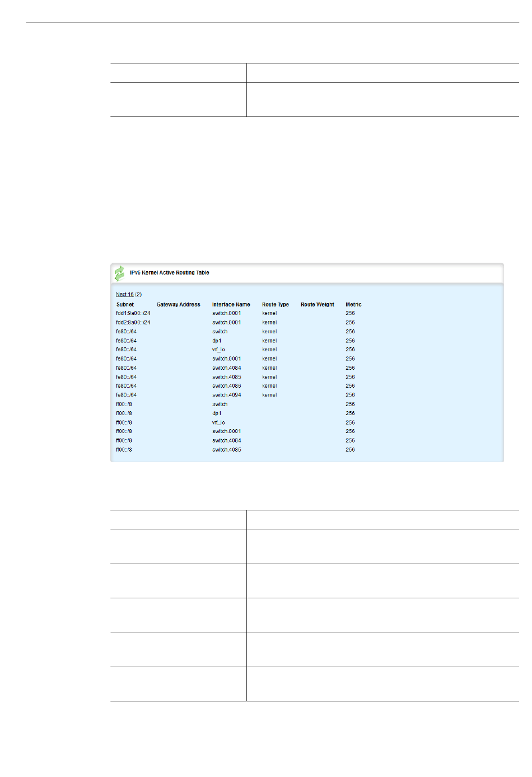Viewport: 532px width, 777px height.
Task: Click switch.4086 interface name
Action: (x=226, y=386)
